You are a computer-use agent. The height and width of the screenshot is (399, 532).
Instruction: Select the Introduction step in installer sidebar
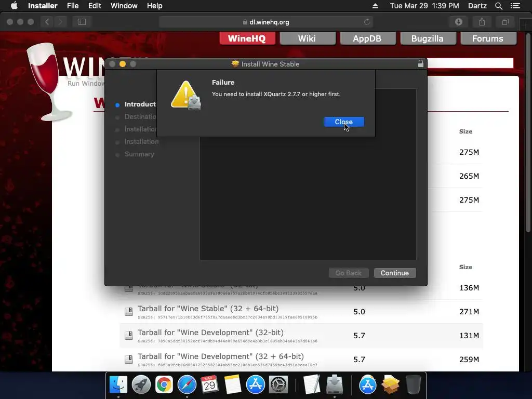140,104
